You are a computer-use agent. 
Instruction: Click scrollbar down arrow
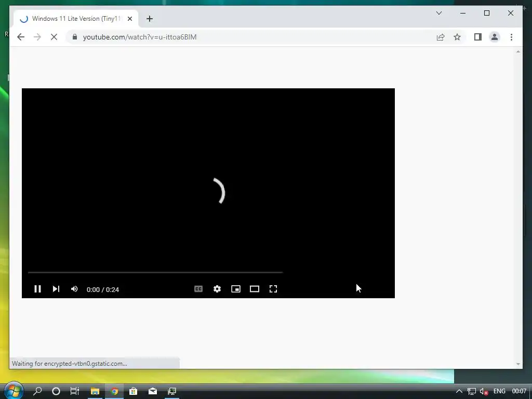pyautogui.click(x=518, y=364)
